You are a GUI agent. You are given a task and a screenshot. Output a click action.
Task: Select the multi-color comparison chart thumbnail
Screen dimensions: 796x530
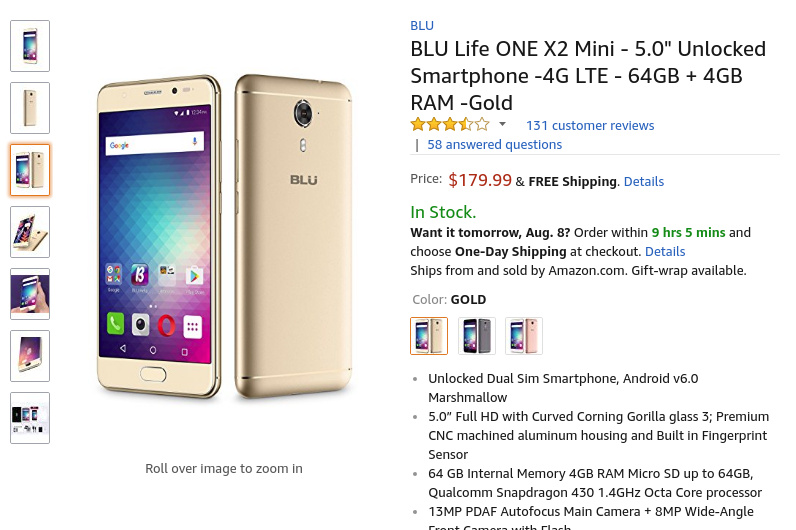point(30,418)
